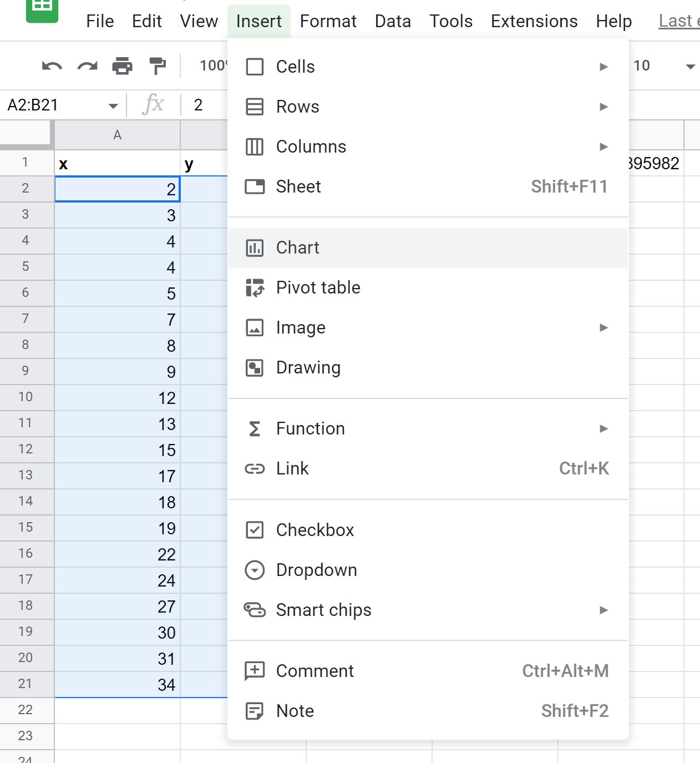
Task: Click the Note icon in Insert menu
Action: coord(255,711)
